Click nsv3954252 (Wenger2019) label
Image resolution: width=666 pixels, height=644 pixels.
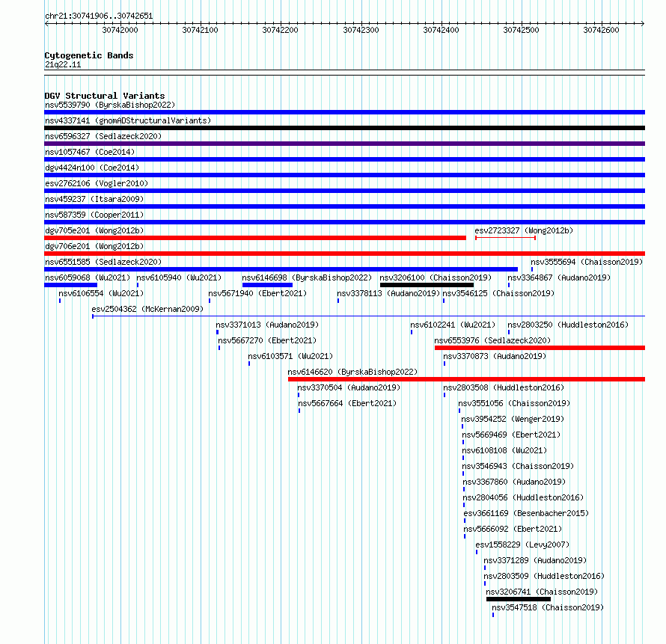(513, 419)
